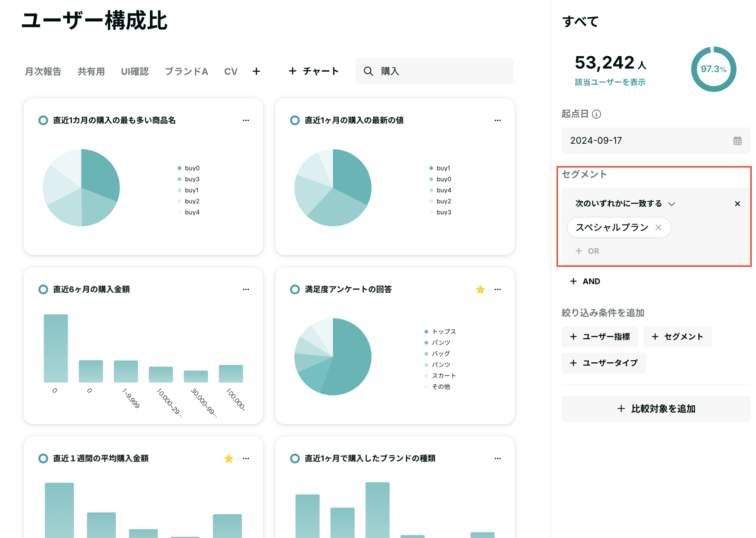Open menu for 満足度アンケートの回答 chart
The height and width of the screenshot is (538, 756).
[x=497, y=289]
